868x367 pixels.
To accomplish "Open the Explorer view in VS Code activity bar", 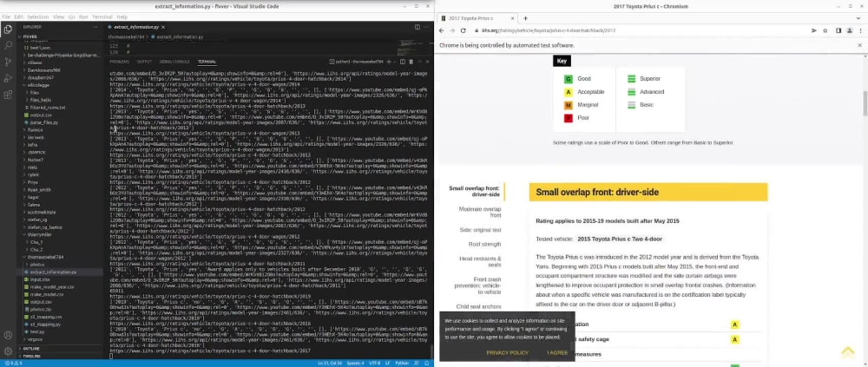I will pyautogui.click(x=8, y=29).
